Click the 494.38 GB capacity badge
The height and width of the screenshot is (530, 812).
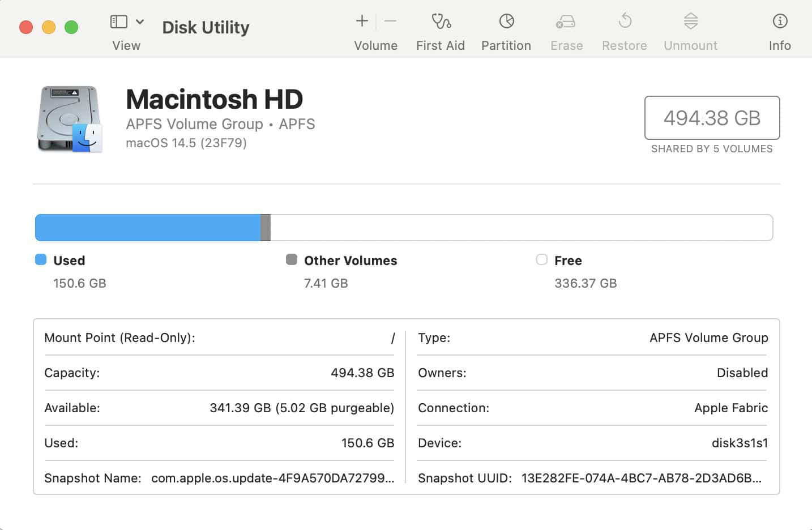pos(712,118)
